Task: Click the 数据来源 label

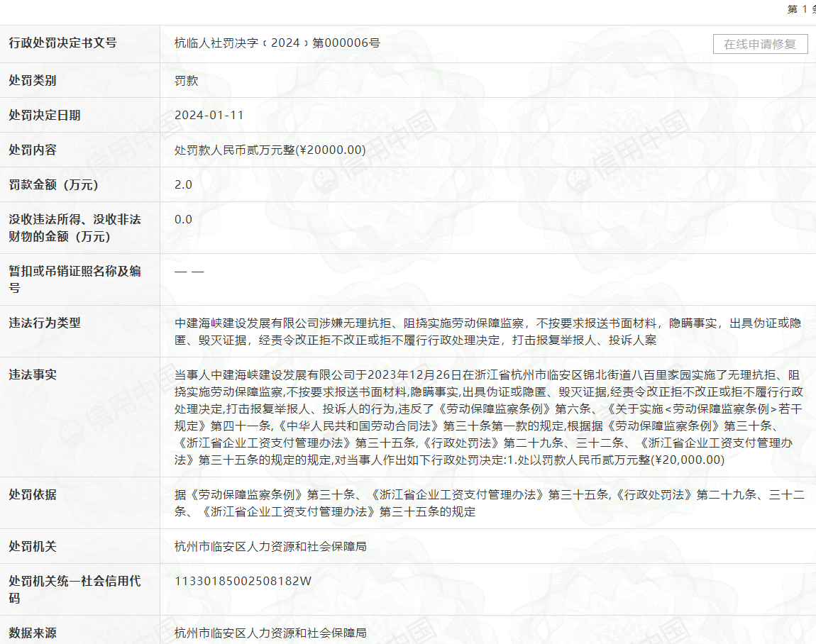Action: coord(32,633)
